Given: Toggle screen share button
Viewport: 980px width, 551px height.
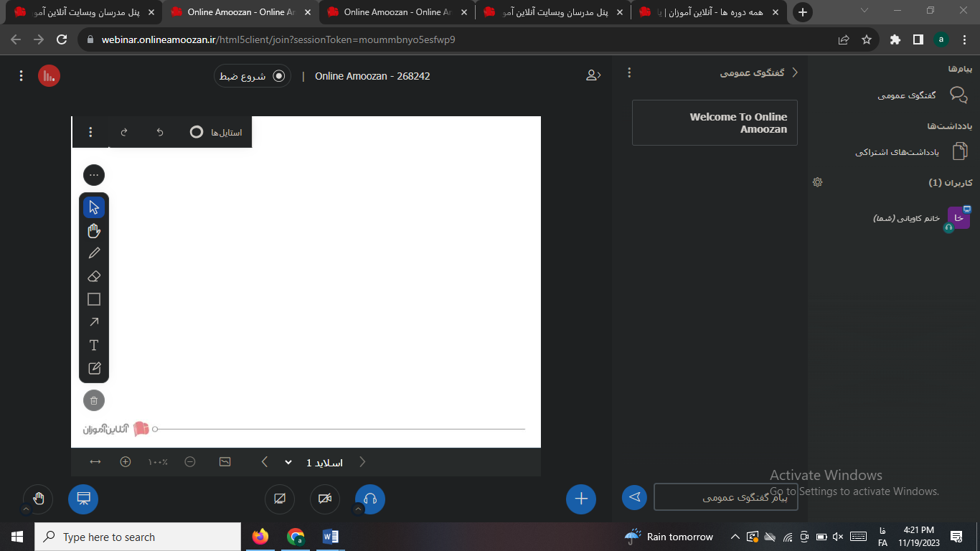Looking at the screenshot, I should pyautogui.click(x=280, y=499).
